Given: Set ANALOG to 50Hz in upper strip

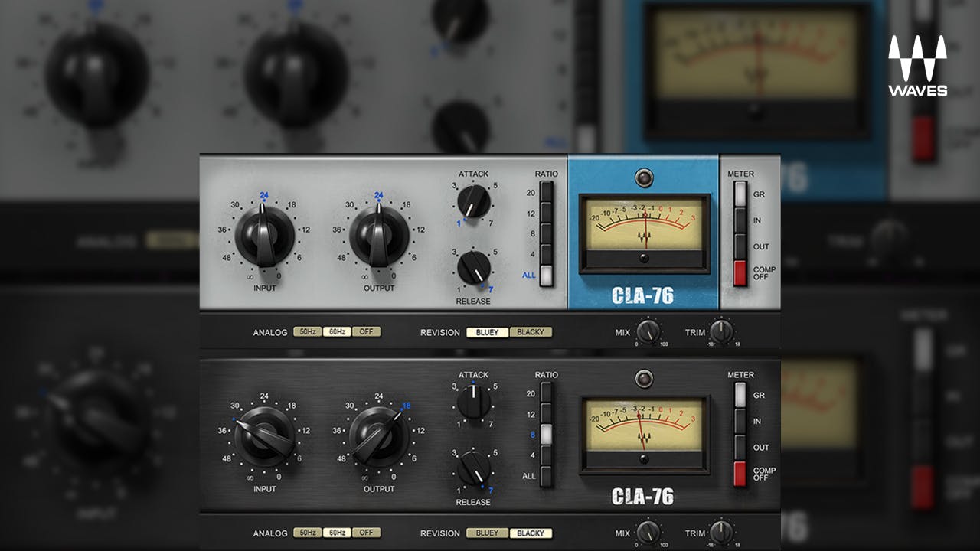Looking at the screenshot, I should point(308,332).
